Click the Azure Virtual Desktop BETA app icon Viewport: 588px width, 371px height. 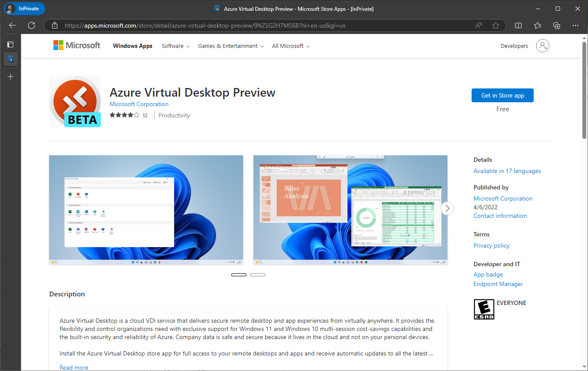coord(75,101)
